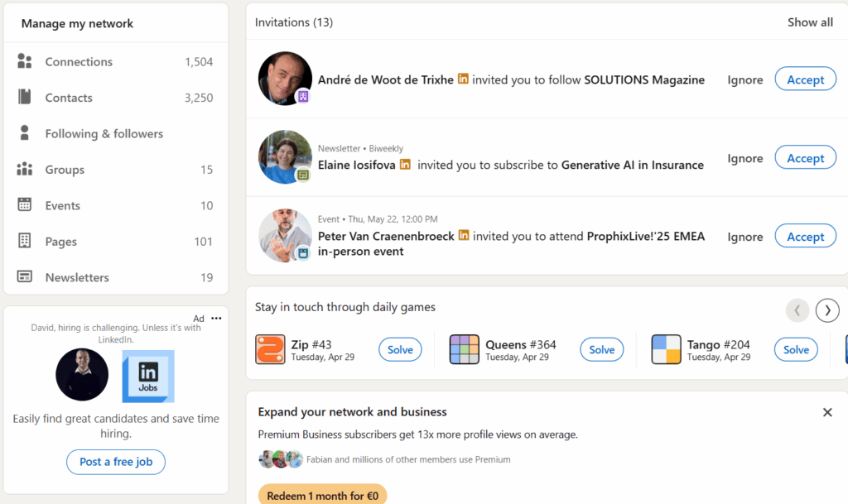Screen dimensions: 848x504
Task: Click LinkedIn badge next to Elaine Iosifova
Action: click(x=405, y=164)
